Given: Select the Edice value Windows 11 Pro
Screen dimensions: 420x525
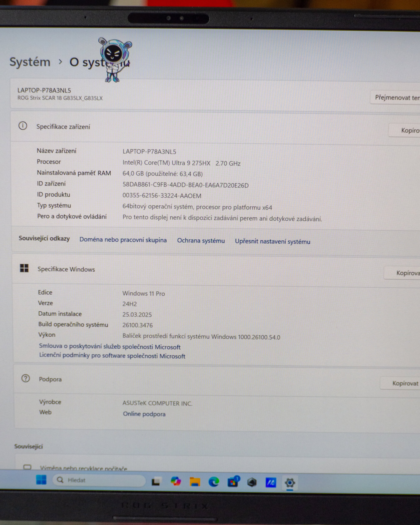Looking at the screenshot, I should tap(144, 293).
